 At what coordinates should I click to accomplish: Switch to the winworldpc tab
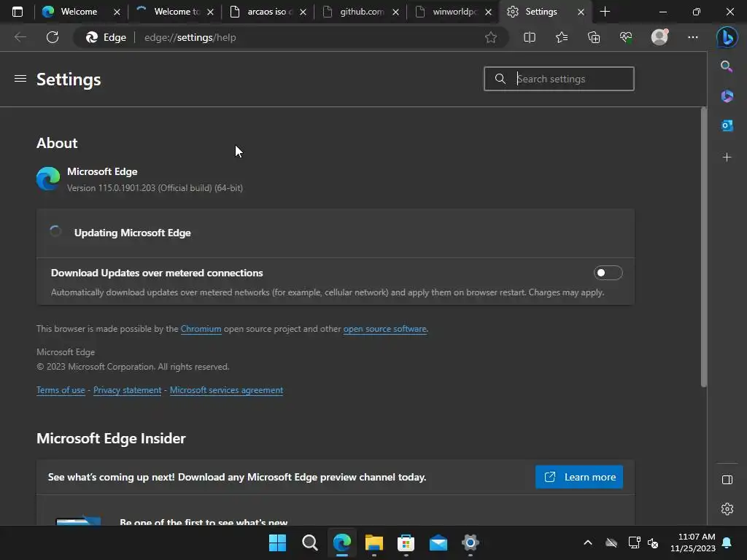click(454, 12)
